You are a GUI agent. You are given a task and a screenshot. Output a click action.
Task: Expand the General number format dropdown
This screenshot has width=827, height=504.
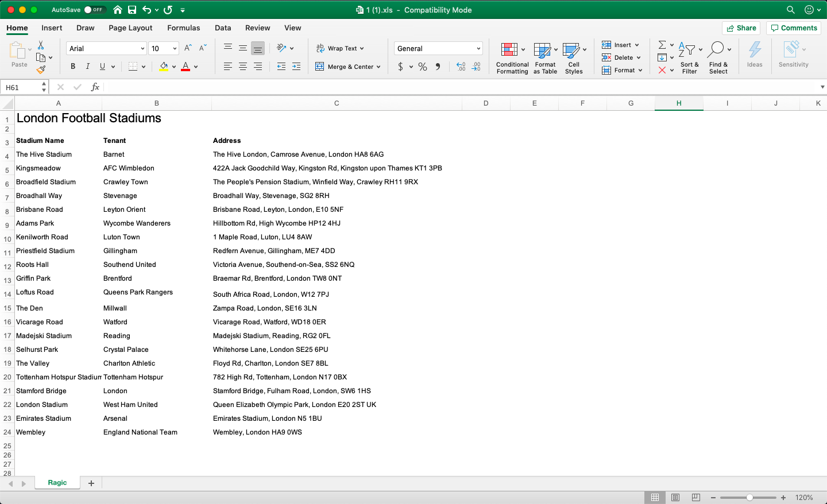click(x=478, y=49)
